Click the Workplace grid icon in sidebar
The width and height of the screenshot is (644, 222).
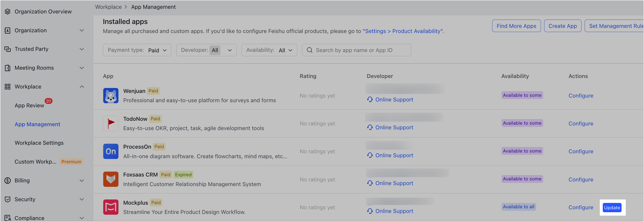7,86
